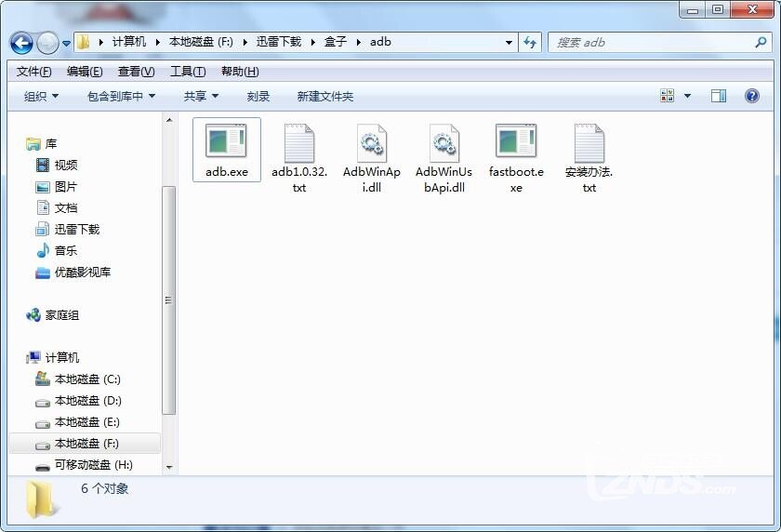The height and width of the screenshot is (532, 781).
Task: Open the 文件(F) menu
Action: [34, 72]
